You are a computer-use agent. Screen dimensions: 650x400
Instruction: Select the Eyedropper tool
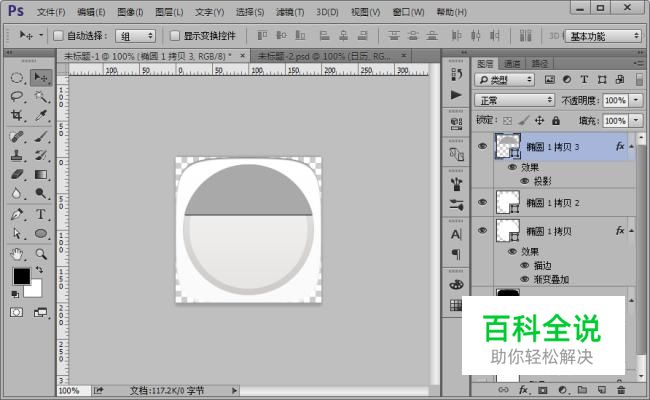coord(41,115)
